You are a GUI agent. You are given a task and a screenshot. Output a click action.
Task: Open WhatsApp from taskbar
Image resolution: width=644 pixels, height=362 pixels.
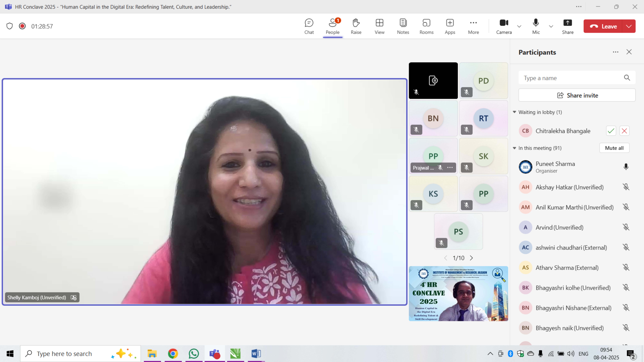tap(194, 353)
